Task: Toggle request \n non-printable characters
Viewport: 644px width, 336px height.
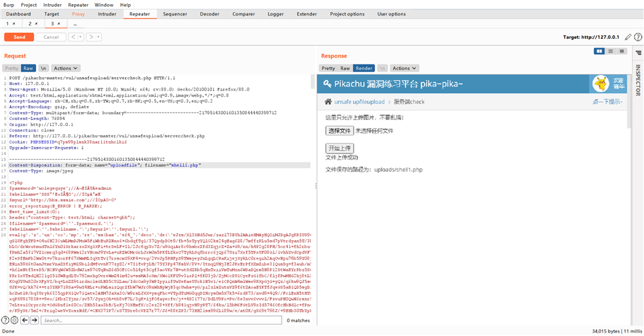Action: [x=43, y=68]
